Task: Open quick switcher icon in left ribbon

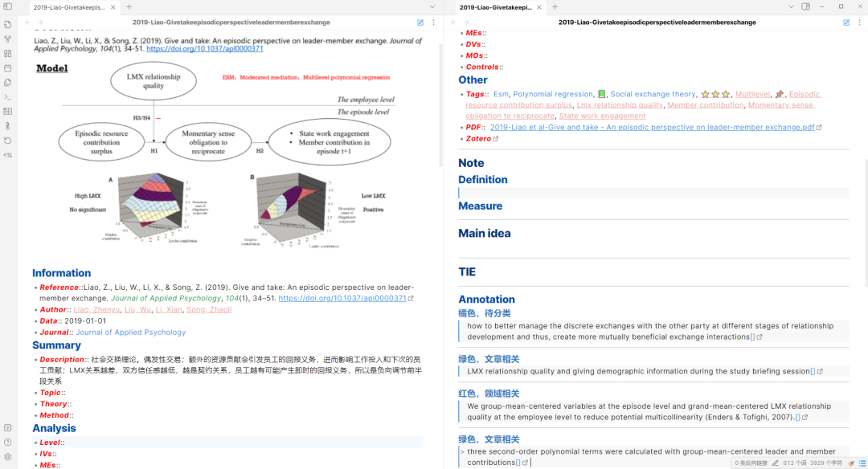Action: tap(8, 24)
